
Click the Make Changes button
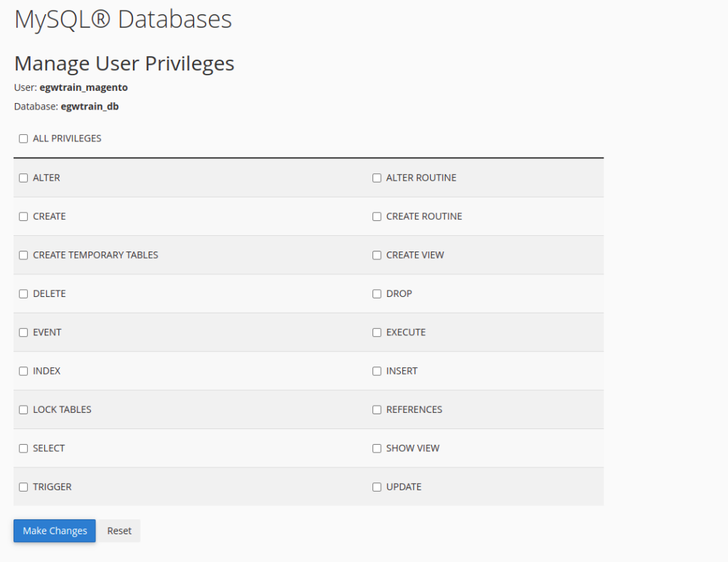55,531
